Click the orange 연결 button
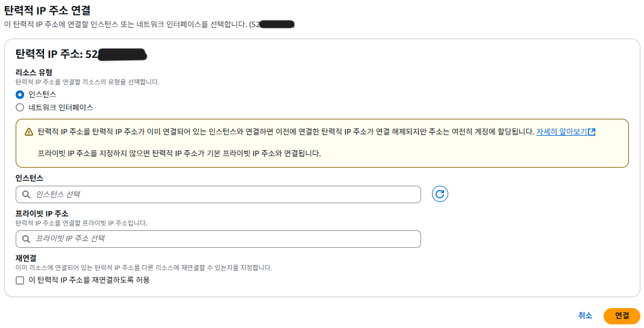644x328 pixels. (622, 315)
